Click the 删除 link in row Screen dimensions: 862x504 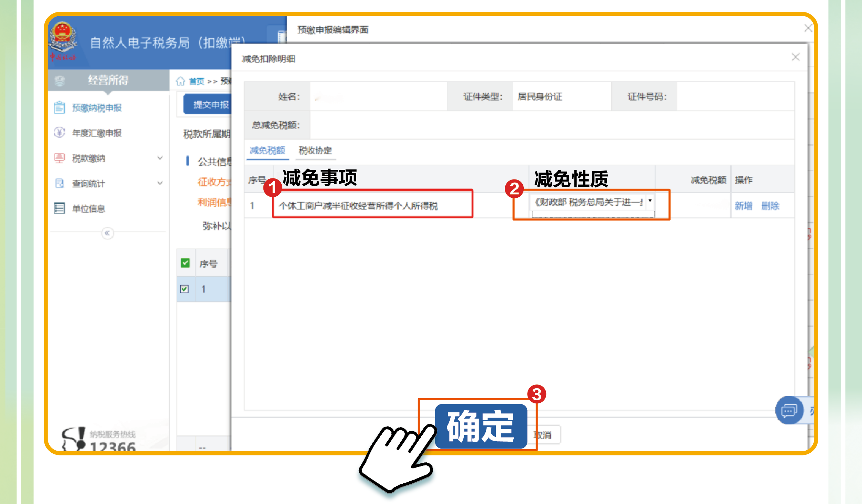point(770,206)
